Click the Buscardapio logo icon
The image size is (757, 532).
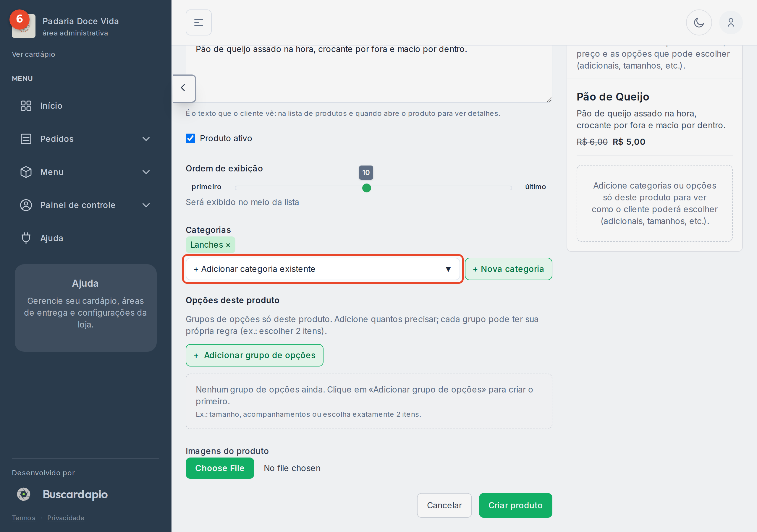(x=24, y=494)
